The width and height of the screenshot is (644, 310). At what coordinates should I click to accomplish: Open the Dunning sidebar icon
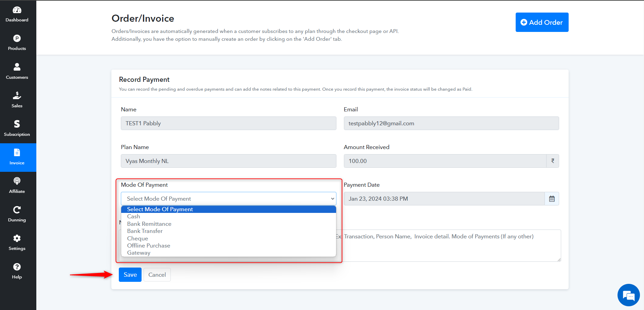(x=17, y=209)
